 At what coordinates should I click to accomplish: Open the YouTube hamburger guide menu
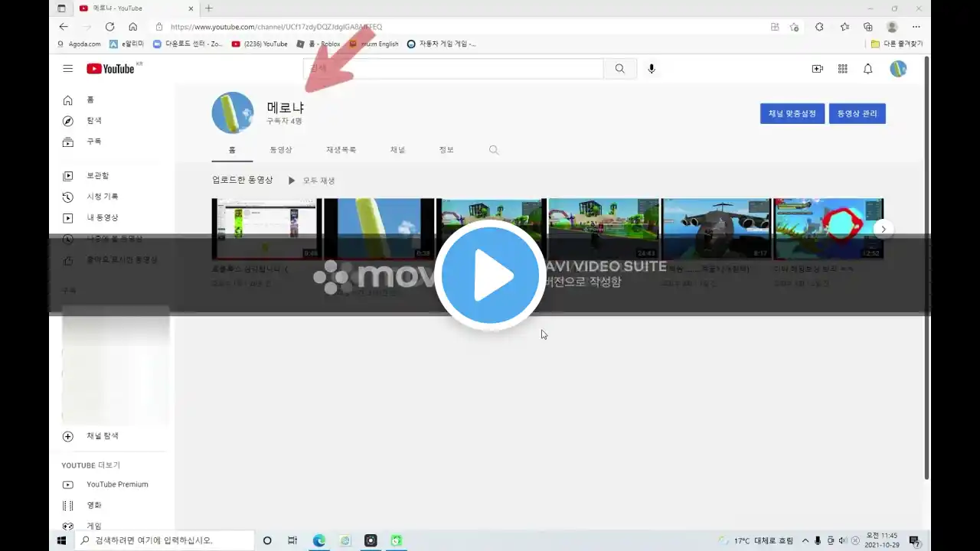click(68, 69)
